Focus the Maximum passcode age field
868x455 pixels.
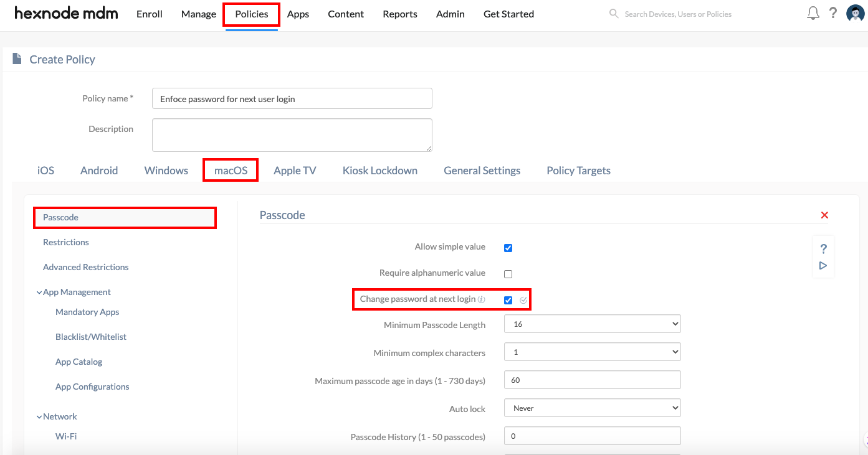coord(592,380)
